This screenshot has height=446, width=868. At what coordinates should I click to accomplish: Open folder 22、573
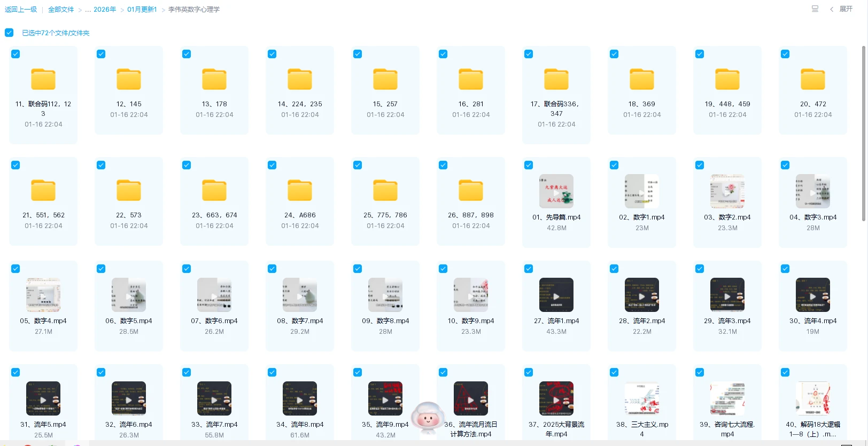coord(129,191)
